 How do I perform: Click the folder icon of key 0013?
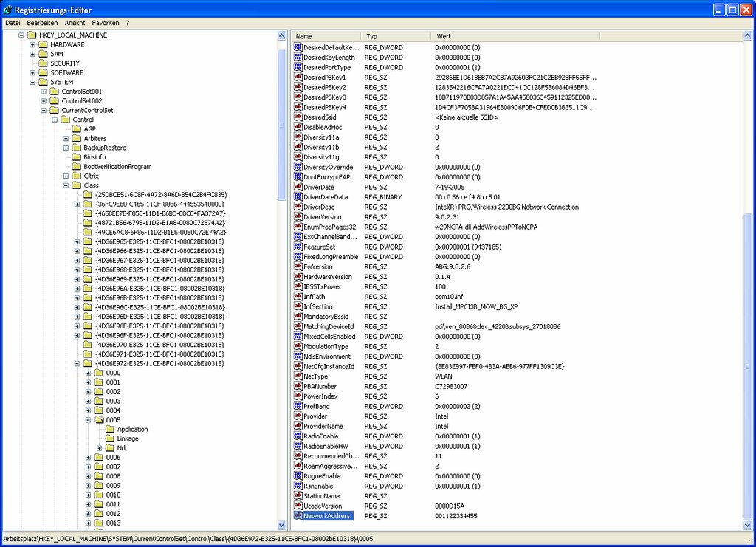pos(99,523)
